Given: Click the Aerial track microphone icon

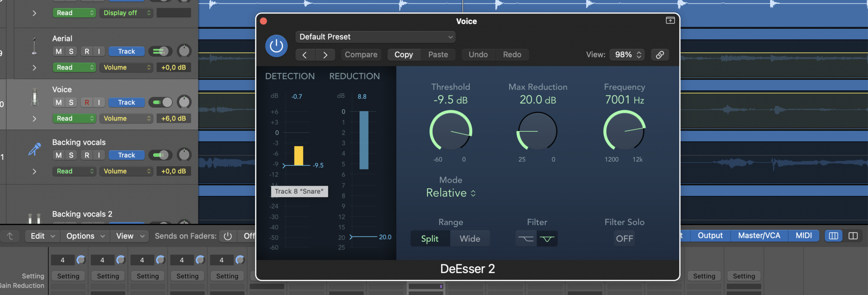Looking at the screenshot, I should pyautogui.click(x=34, y=46).
